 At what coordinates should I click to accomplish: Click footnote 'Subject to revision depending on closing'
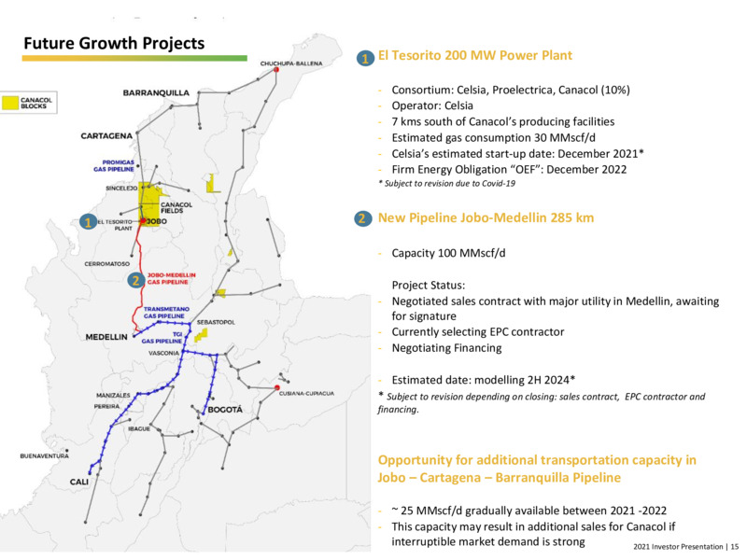pyautogui.click(x=542, y=402)
